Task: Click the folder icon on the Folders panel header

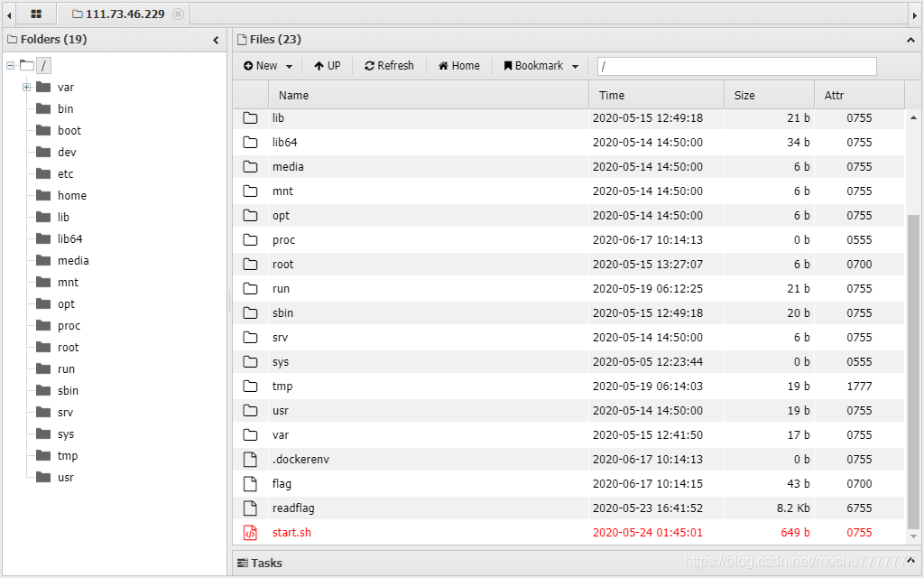Action: point(11,40)
